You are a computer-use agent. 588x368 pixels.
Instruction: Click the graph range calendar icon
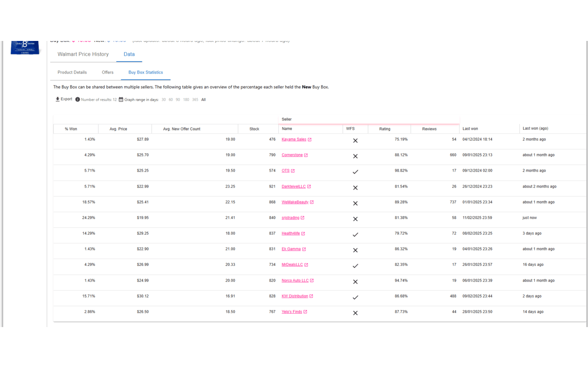(x=121, y=99)
